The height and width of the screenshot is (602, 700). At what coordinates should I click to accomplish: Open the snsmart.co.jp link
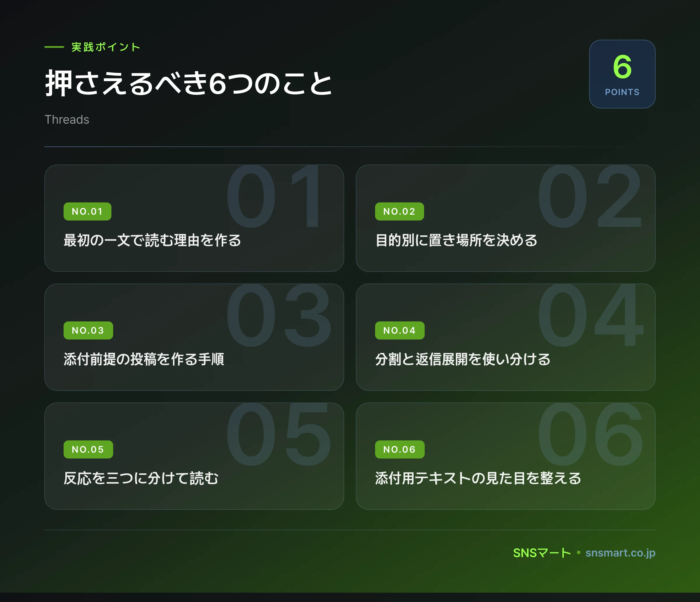pos(620,553)
